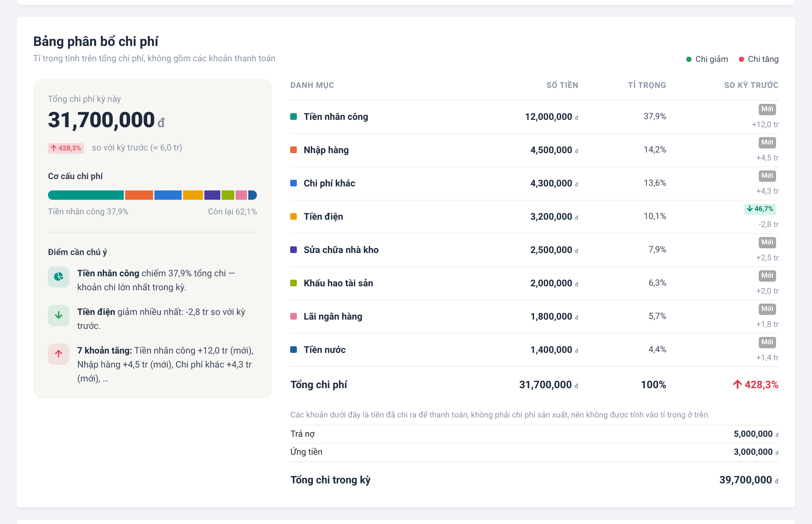Click the Mới badge in the Tiền nhân công row
812x524 pixels.
coord(767,109)
